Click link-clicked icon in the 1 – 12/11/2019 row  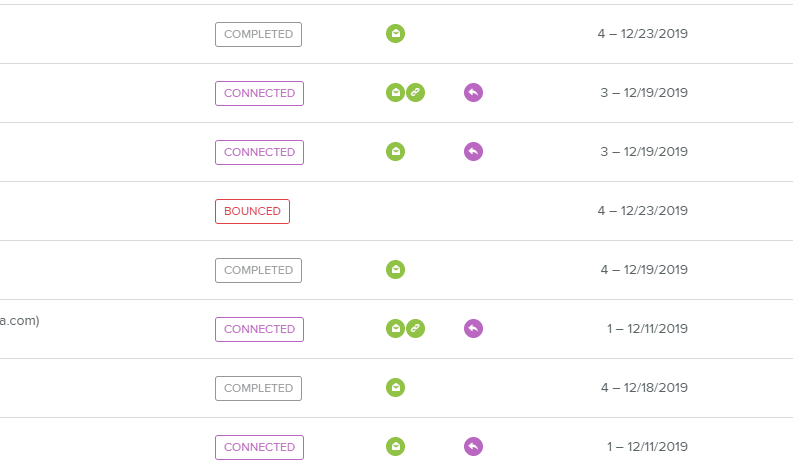[x=416, y=329]
